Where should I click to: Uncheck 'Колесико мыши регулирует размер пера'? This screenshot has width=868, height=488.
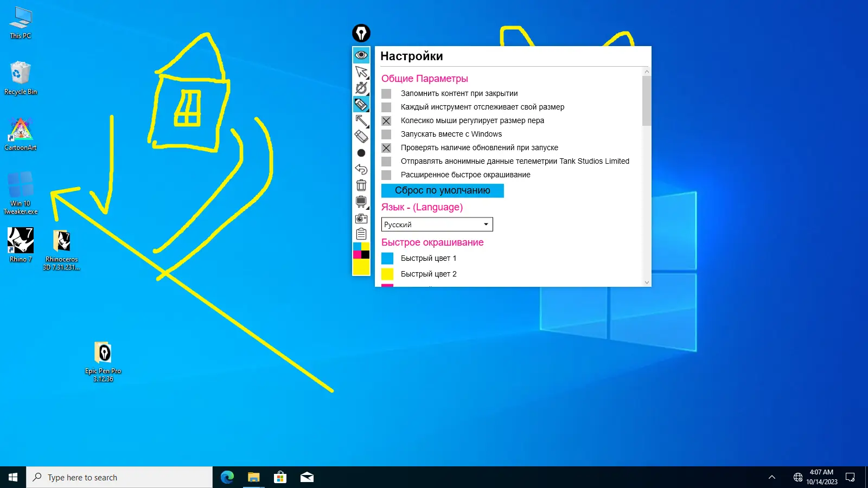point(386,121)
